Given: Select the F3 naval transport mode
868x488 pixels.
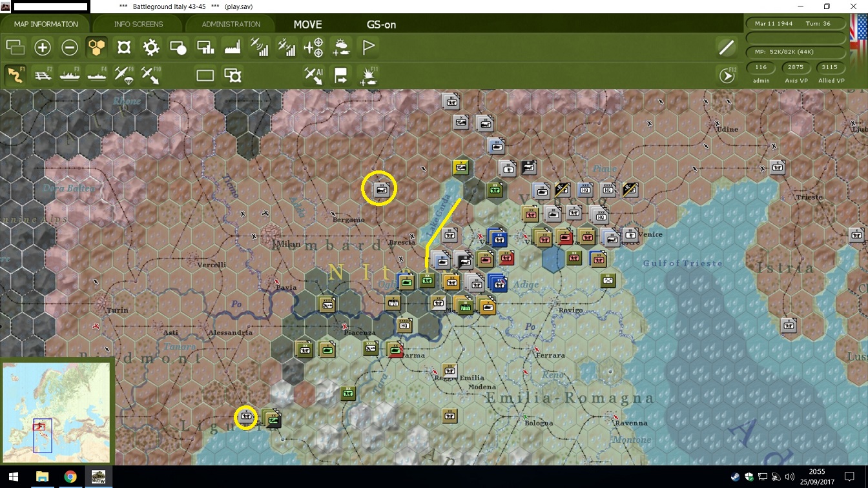Looking at the screenshot, I should 70,75.
